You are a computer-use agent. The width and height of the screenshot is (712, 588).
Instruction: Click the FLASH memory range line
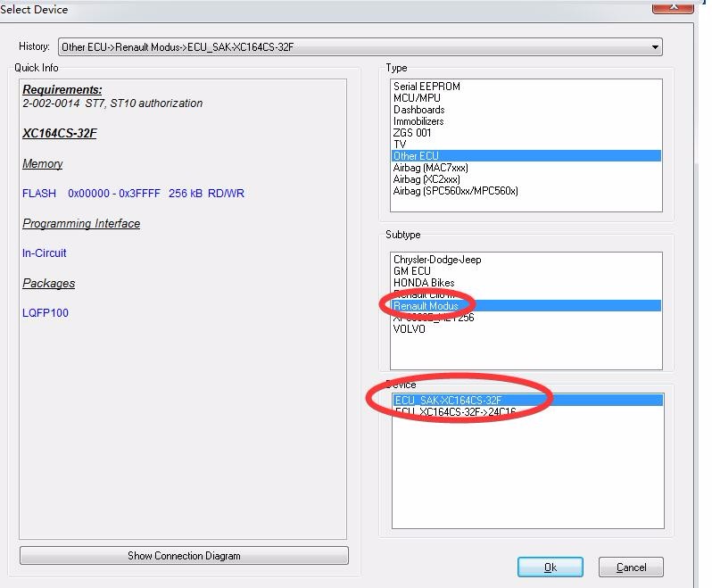[133, 194]
